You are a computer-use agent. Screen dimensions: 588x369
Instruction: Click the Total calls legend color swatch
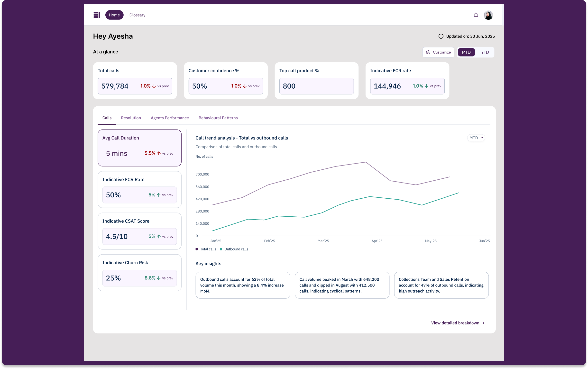(197, 249)
